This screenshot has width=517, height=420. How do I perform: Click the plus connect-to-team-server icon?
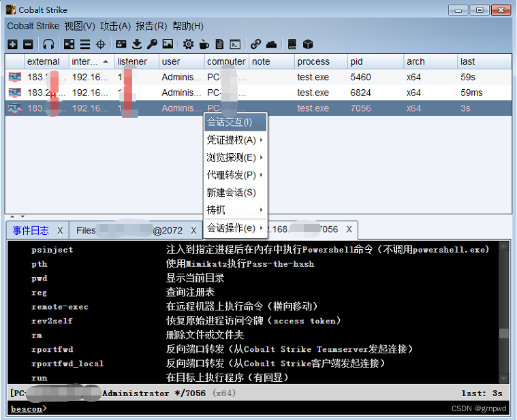tap(12, 44)
